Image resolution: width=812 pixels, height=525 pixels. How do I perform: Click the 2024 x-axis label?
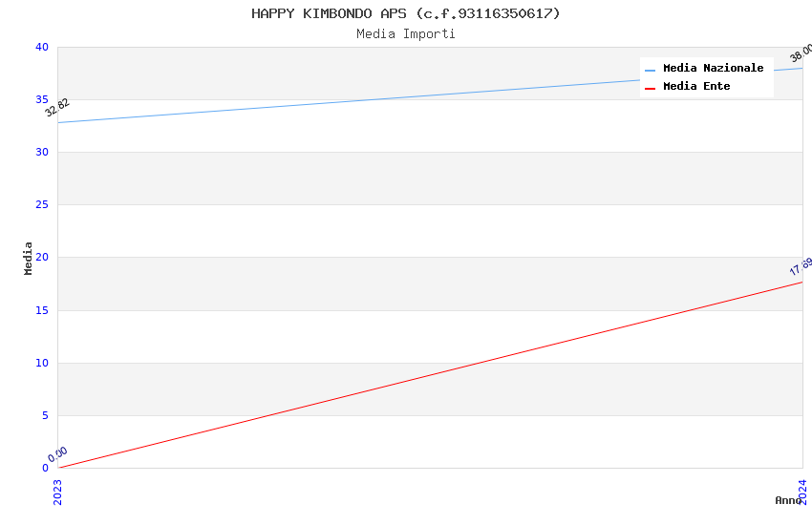coord(802,492)
